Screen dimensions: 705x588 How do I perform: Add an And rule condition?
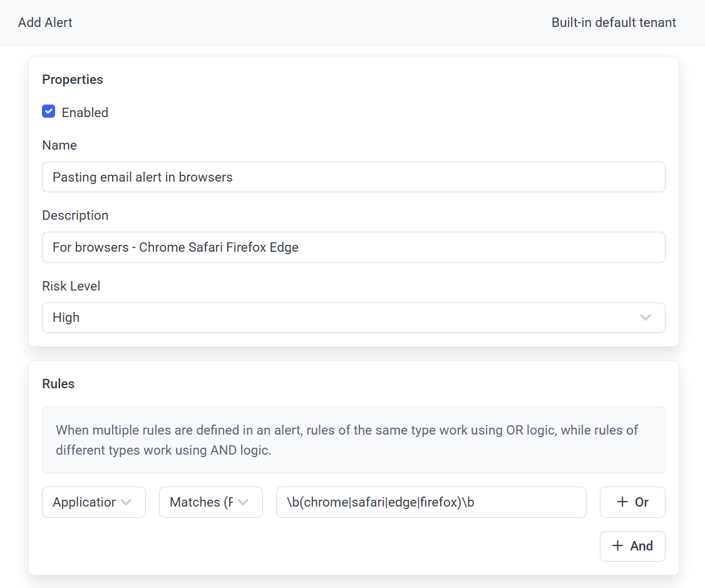click(x=632, y=546)
